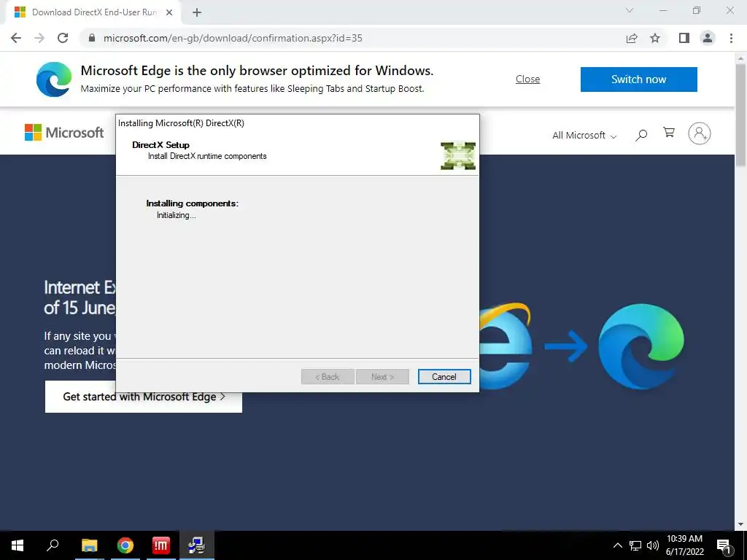Image resolution: width=747 pixels, height=560 pixels.
Task: Open the Microsoft shopping cart
Action: pyautogui.click(x=669, y=133)
